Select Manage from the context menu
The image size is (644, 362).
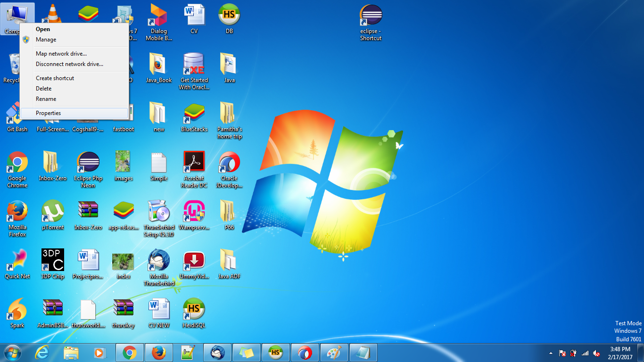click(x=74, y=40)
